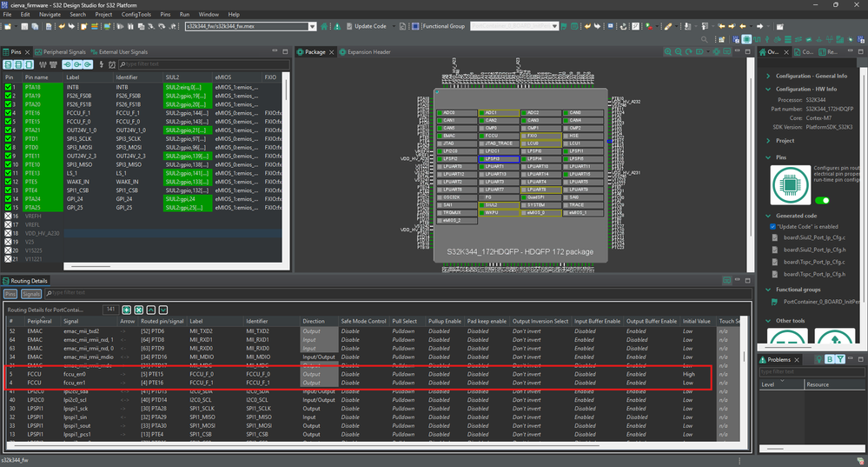This screenshot has height=467, width=868.
Task: Click the Signals filter button in Routing Details
Action: [x=31, y=294]
